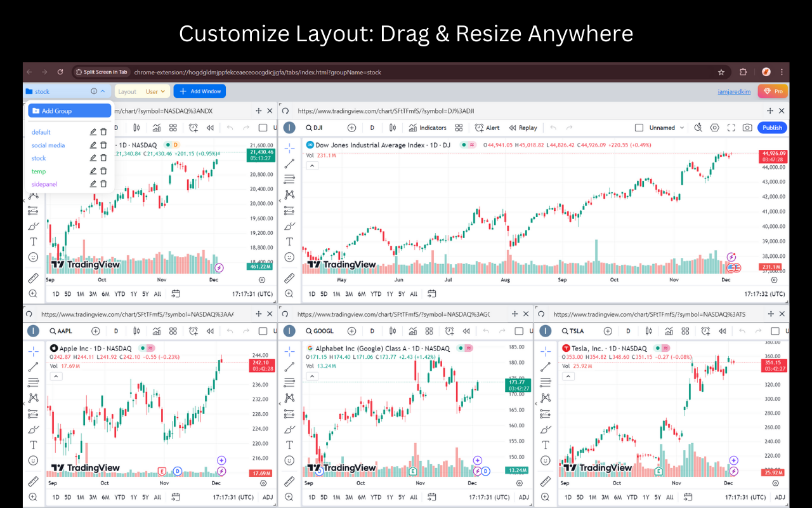This screenshot has height=508, width=812.
Task: Delete the 'social media' group trash icon
Action: point(103,145)
